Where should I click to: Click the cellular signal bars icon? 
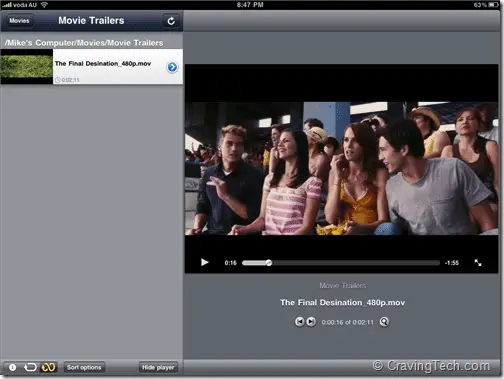click(7, 5)
